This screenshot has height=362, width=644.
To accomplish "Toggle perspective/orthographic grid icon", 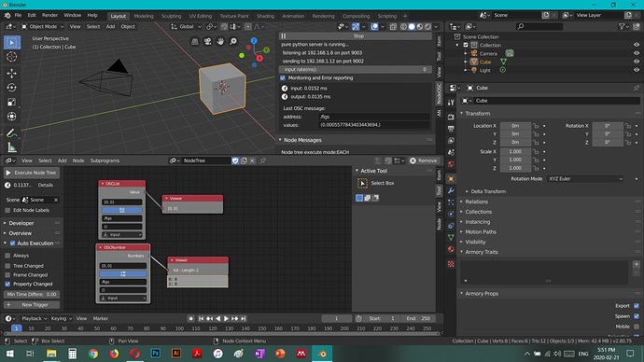I will (195, 41).
